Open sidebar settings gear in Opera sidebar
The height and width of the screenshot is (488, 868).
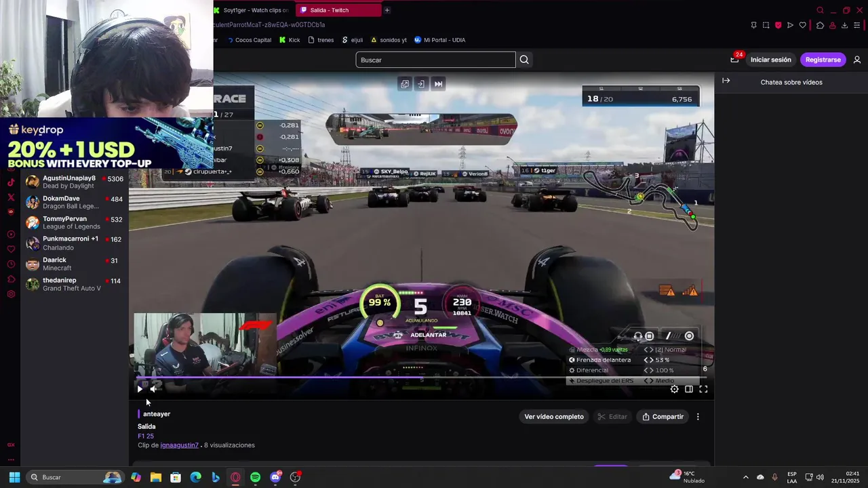pyautogui.click(x=11, y=294)
